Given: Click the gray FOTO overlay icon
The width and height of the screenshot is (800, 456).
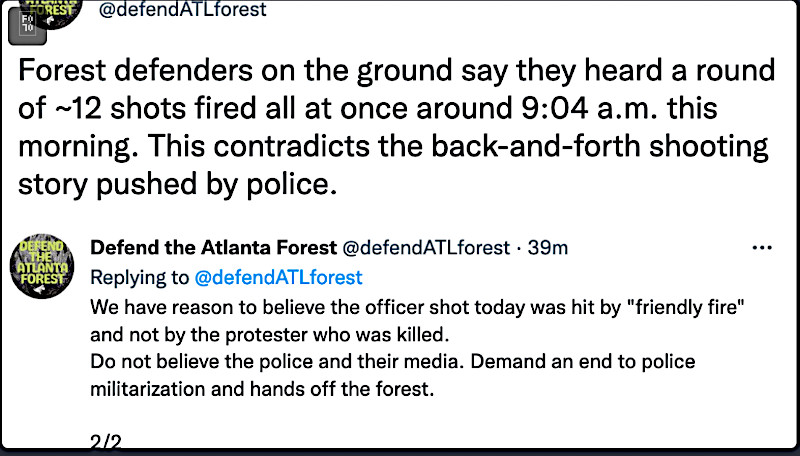Looking at the screenshot, I should [x=24, y=22].
